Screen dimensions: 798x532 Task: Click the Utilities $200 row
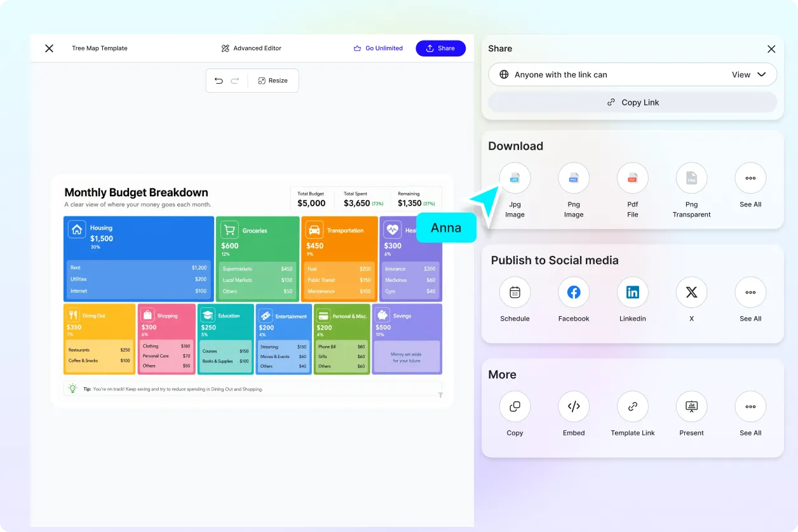139,279
